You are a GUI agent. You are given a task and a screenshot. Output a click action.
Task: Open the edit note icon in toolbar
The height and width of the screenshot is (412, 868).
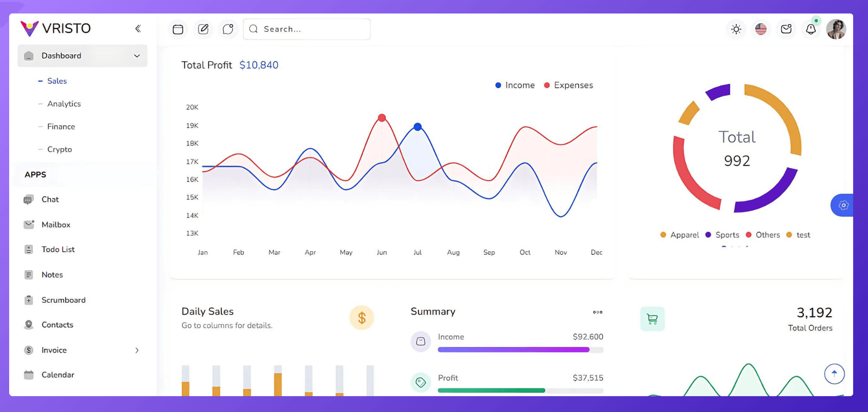click(x=203, y=29)
